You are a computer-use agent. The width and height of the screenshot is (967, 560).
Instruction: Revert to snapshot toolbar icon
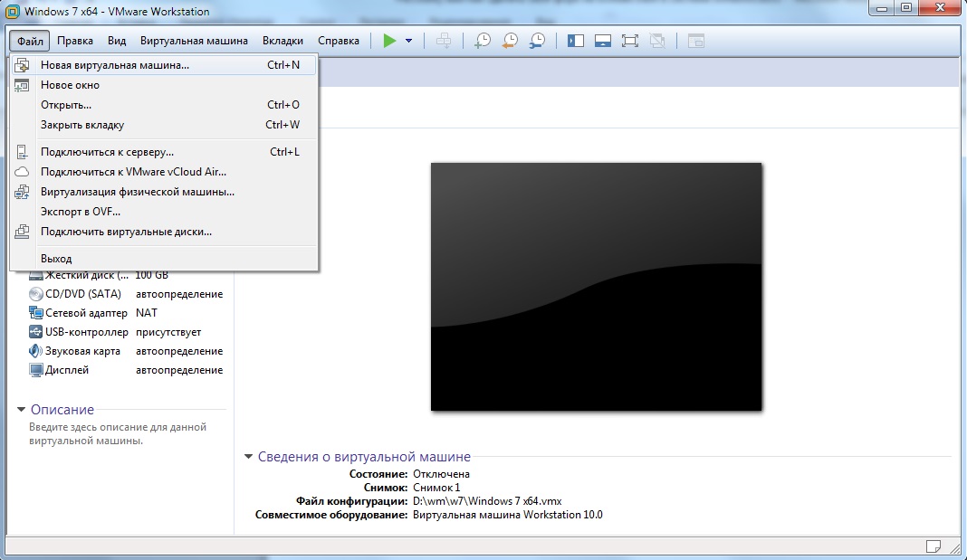510,42
